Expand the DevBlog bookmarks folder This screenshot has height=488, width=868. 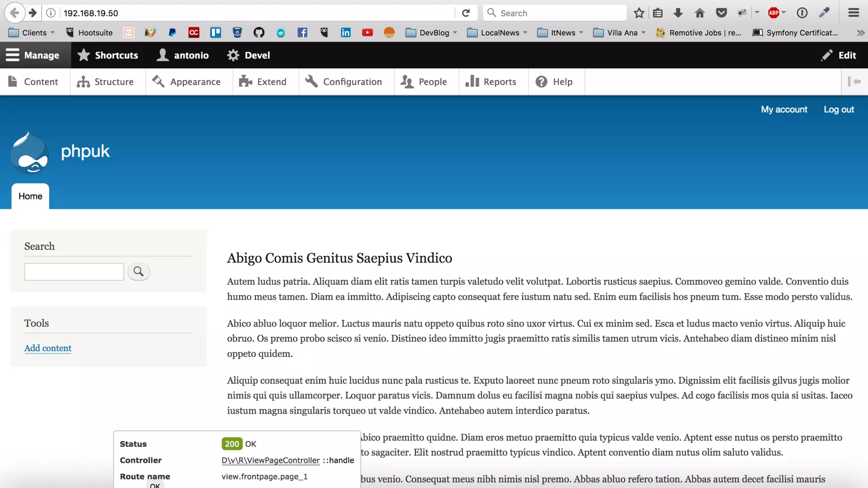click(431, 33)
